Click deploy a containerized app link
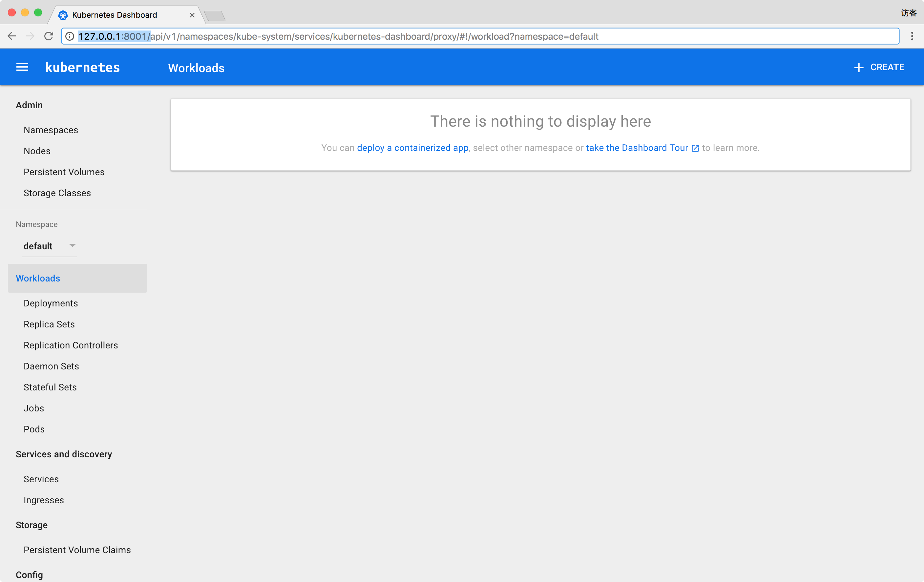 point(412,148)
